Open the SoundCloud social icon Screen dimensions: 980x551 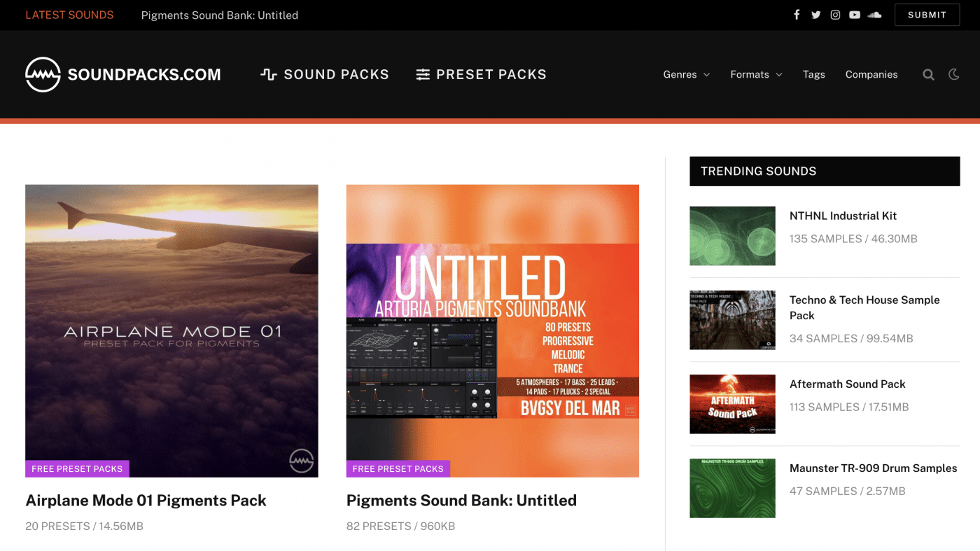point(874,15)
